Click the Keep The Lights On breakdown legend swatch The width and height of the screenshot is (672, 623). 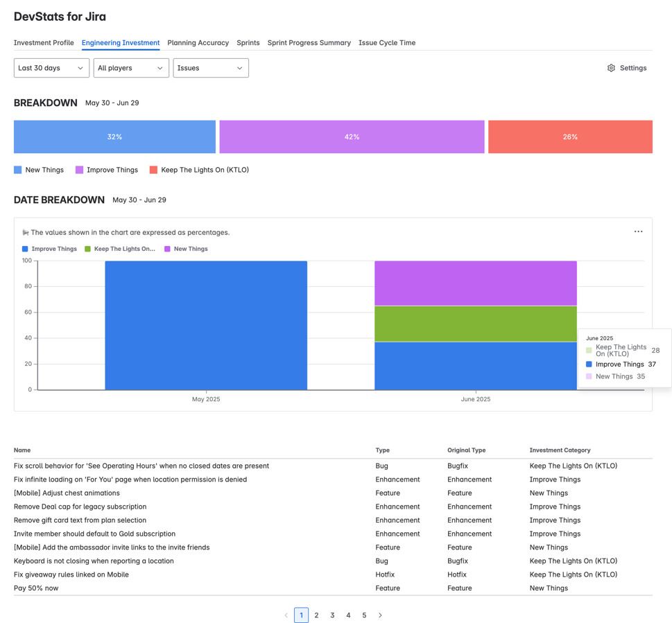153,170
